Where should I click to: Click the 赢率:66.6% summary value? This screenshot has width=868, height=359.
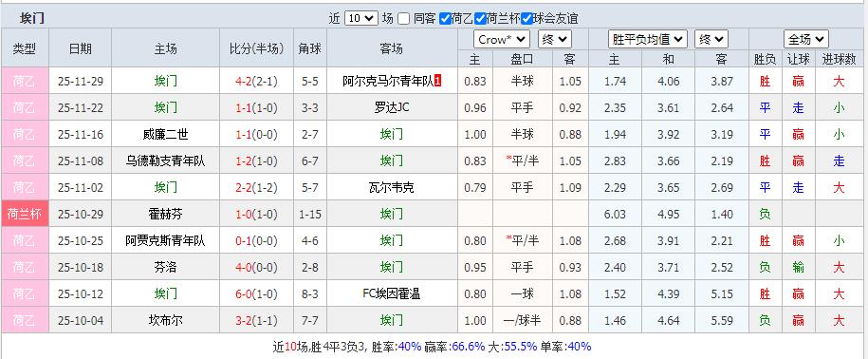(x=454, y=347)
